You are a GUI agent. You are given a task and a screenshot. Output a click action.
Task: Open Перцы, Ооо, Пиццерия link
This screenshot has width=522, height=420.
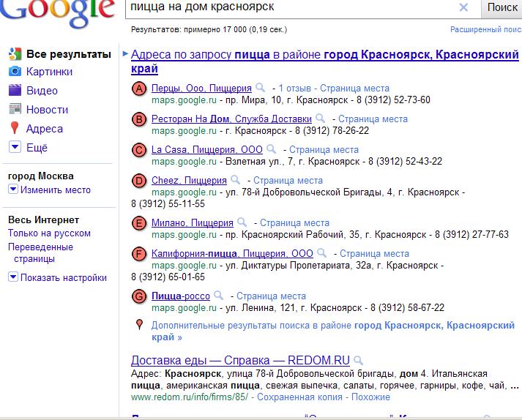click(201, 89)
